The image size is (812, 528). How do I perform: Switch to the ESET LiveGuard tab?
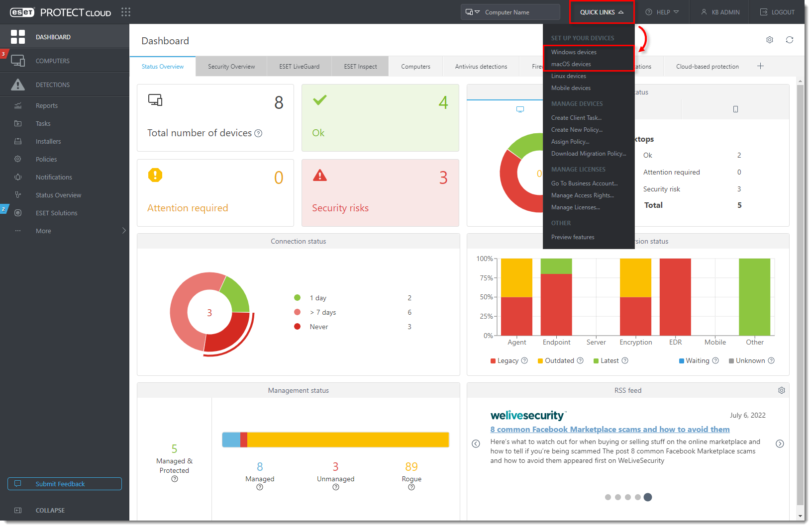(300, 67)
